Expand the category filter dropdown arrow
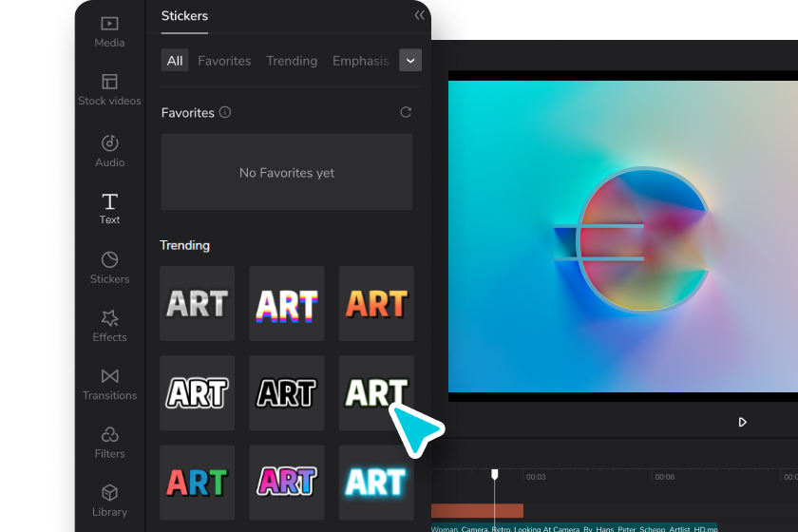Viewport: 798px width, 532px height. click(410, 61)
